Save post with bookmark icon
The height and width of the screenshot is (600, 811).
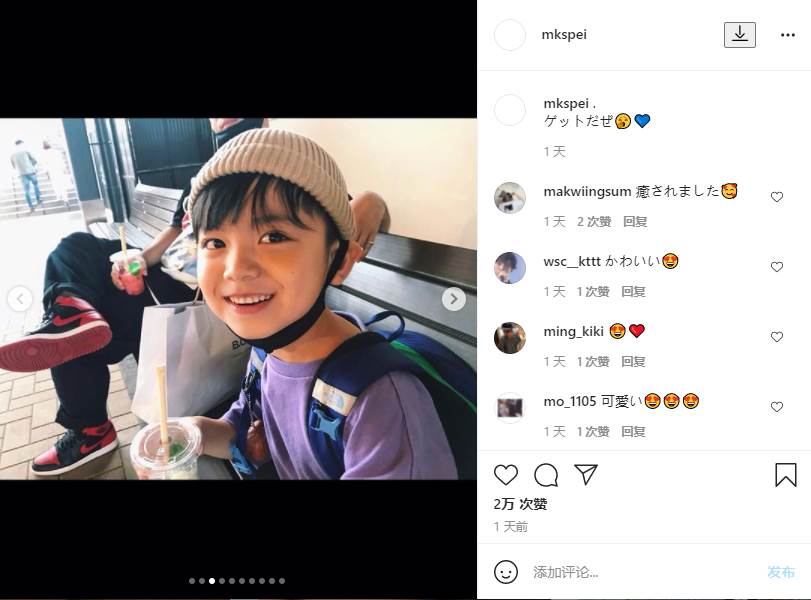point(785,475)
